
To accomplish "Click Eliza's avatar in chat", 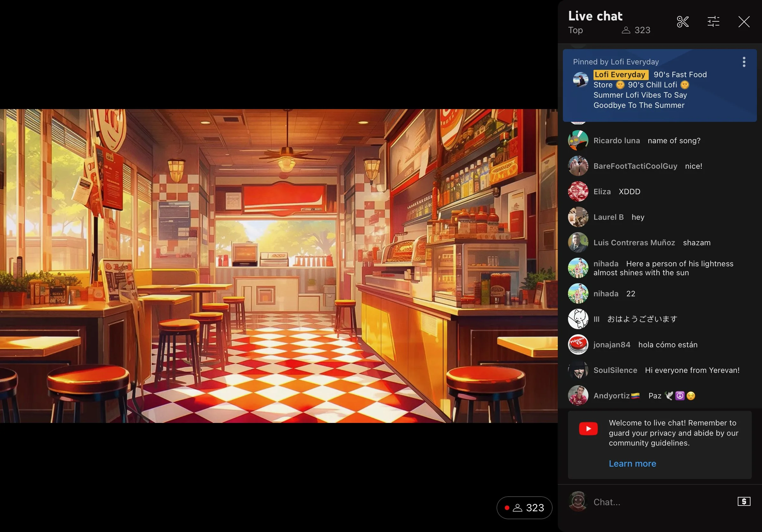I will coord(578,192).
